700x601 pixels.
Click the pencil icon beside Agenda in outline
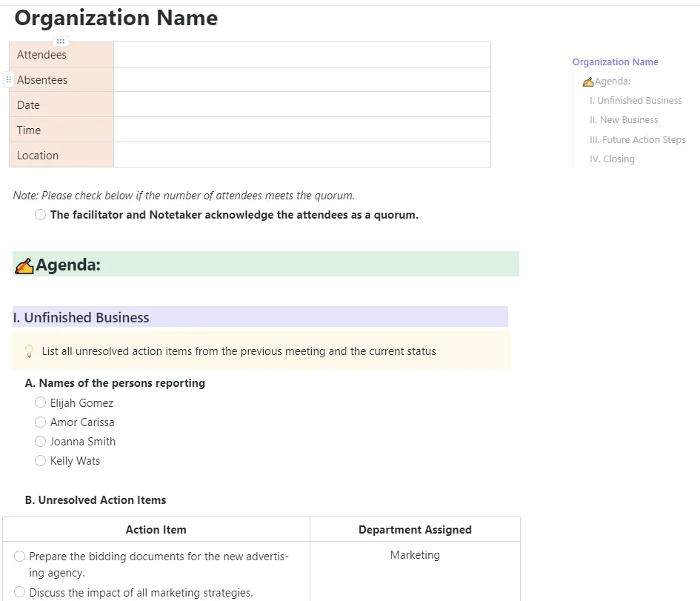(588, 82)
